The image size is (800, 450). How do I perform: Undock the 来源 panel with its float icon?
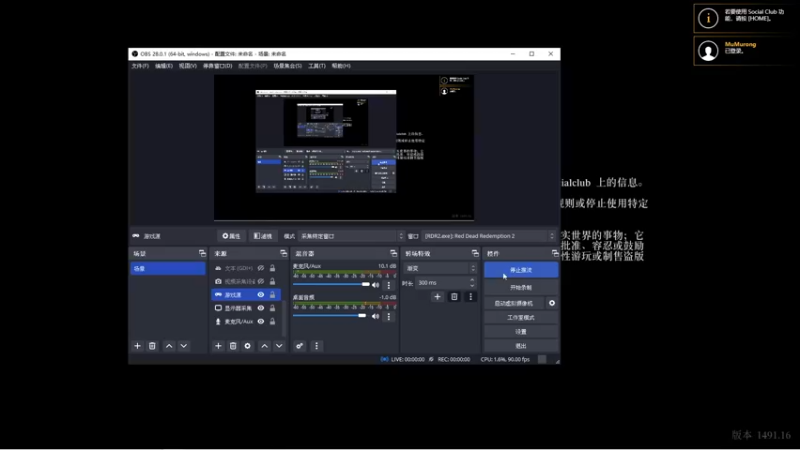point(284,253)
